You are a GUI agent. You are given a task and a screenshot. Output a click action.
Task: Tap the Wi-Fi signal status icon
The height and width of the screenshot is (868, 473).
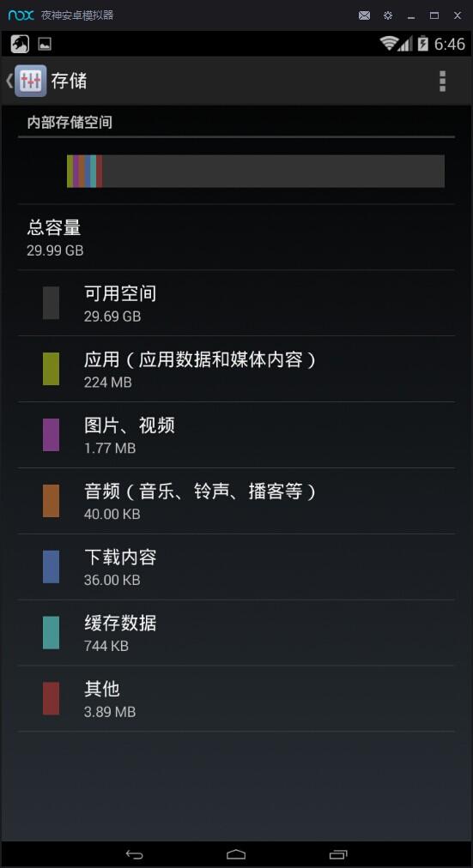pos(389,44)
